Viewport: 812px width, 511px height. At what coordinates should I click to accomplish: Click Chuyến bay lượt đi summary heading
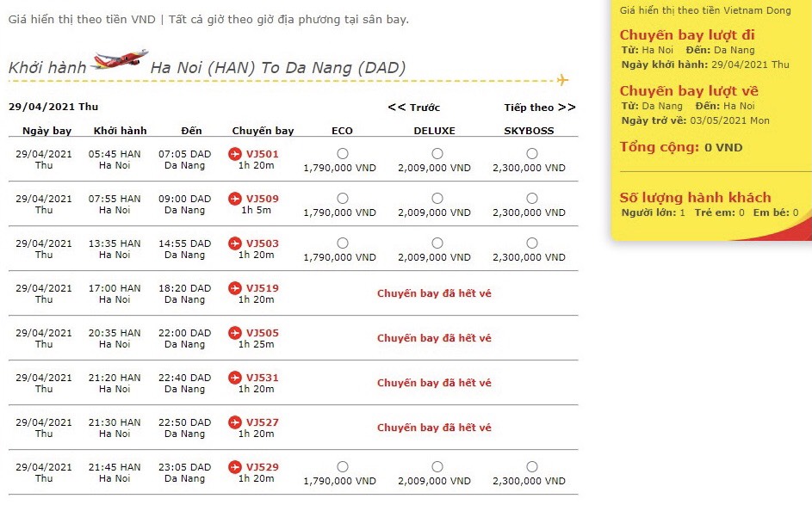click(687, 35)
